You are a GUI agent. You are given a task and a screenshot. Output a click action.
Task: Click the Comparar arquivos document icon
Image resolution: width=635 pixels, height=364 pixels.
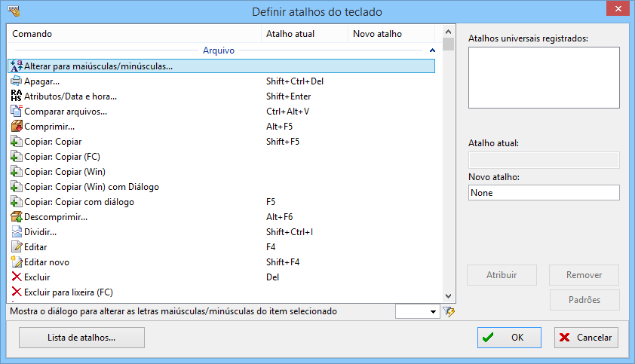[x=16, y=111]
